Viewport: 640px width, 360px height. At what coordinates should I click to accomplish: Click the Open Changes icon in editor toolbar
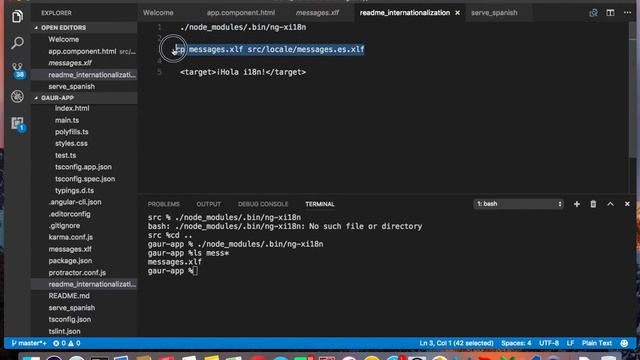593,13
